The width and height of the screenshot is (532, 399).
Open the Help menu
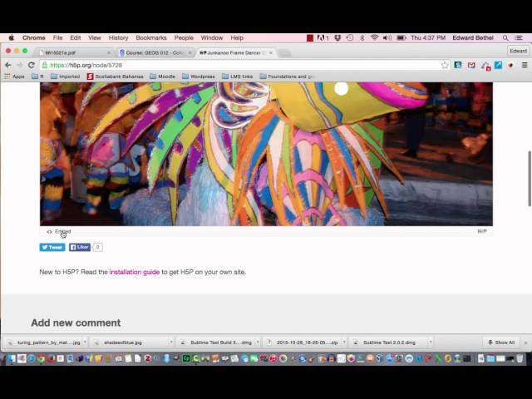pos(237,37)
